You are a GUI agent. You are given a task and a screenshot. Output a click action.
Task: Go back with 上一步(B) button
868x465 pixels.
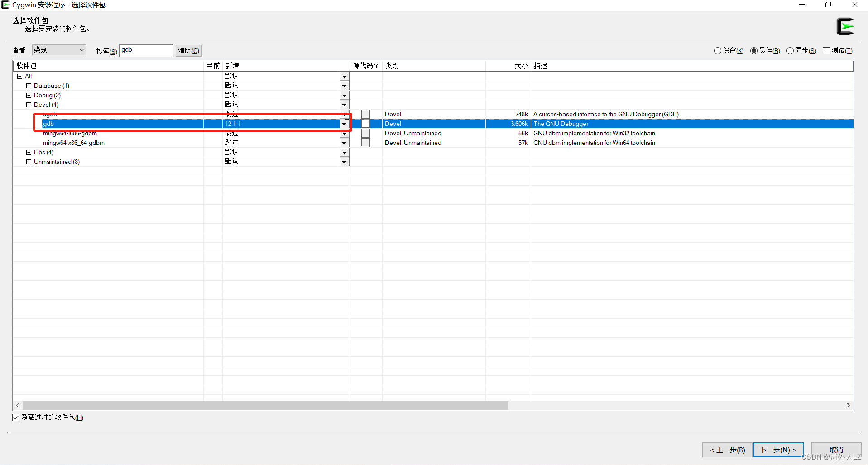727,450
